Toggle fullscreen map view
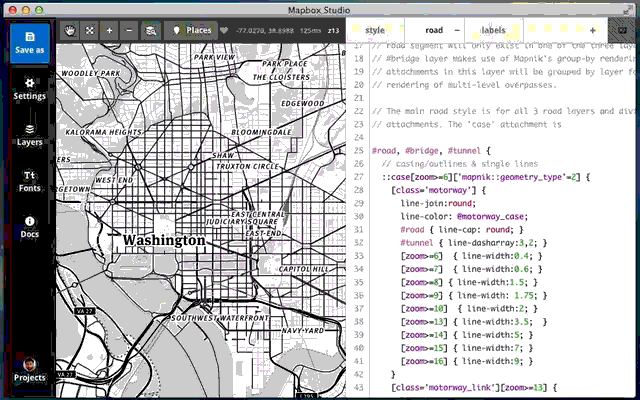Image resolution: width=640 pixels, height=400 pixels. [x=90, y=30]
